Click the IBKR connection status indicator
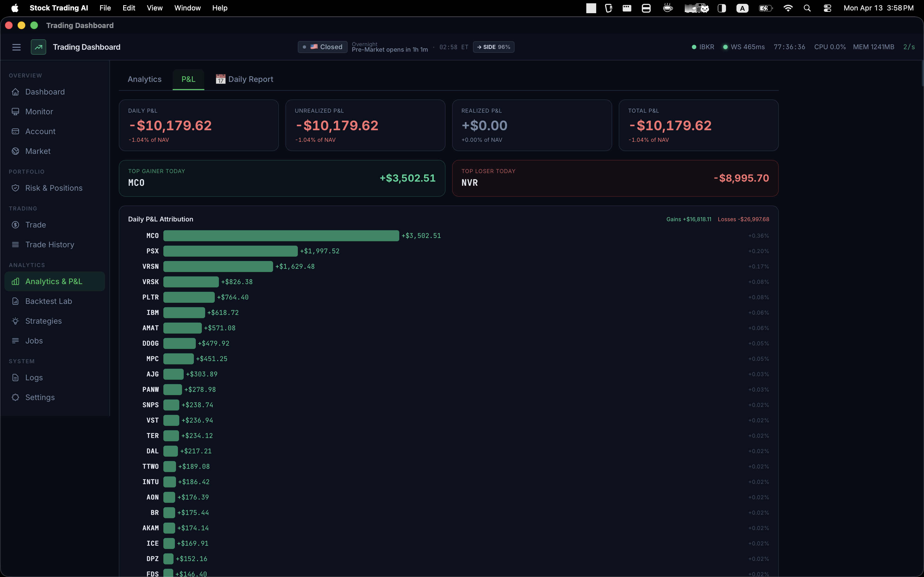 point(703,46)
